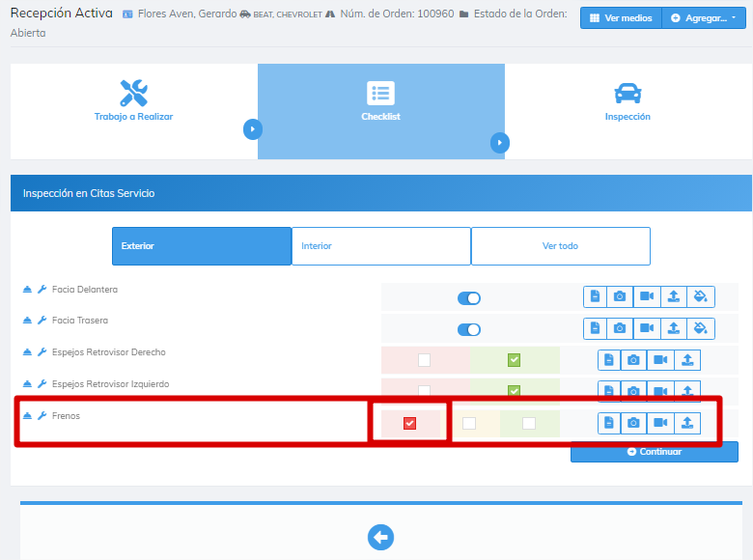The height and width of the screenshot is (560, 753).
Task: Record video for Facia Trasera row
Action: click(x=647, y=328)
